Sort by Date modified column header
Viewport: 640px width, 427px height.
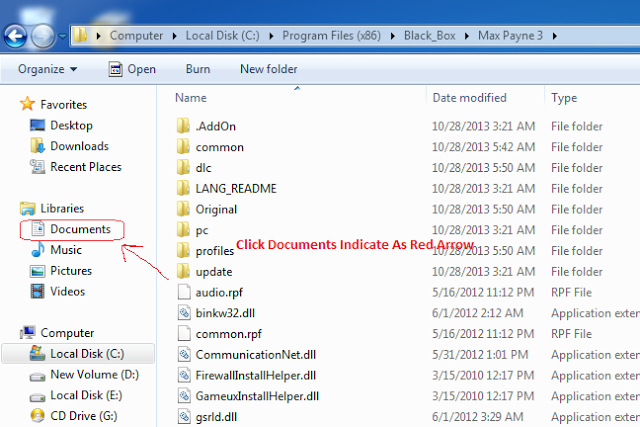469,98
